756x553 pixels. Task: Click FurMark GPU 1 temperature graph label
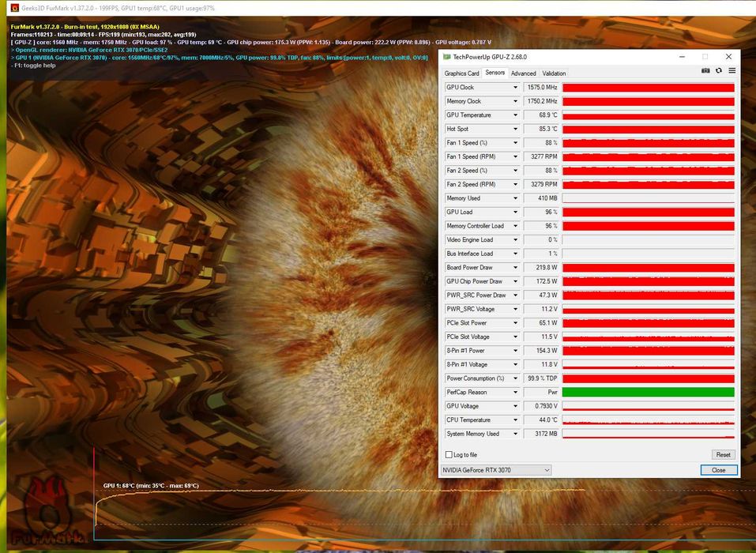point(151,486)
